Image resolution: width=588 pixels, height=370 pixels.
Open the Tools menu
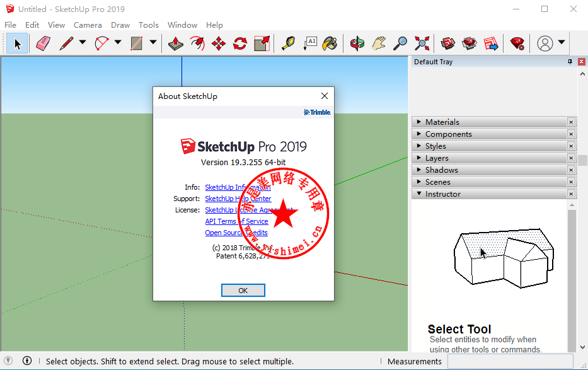149,25
